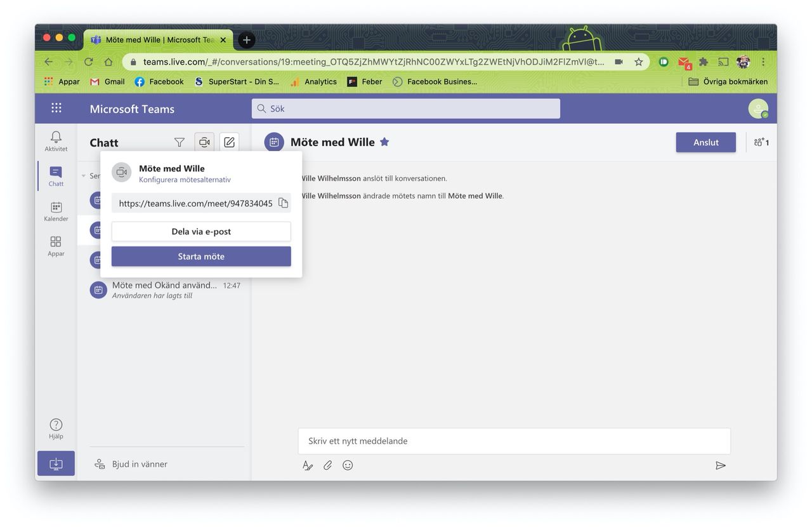Image resolution: width=812 pixels, height=527 pixels.
Task: Attach a file with the paperclip
Action: pyautogui.click(x=327, y=465)
